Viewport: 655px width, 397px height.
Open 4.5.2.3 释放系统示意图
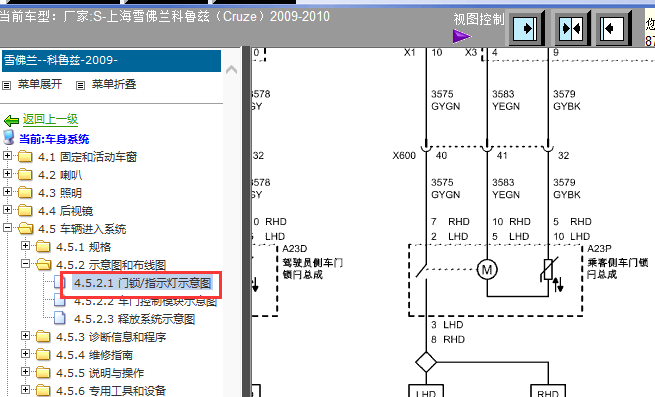tap(135, 319)
